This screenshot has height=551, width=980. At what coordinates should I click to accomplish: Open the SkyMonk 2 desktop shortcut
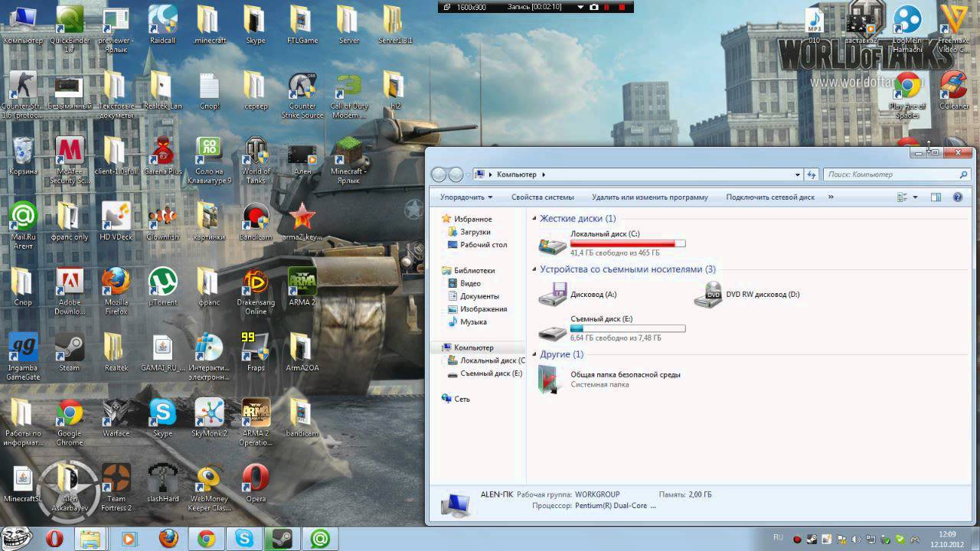tap(209, 418)
